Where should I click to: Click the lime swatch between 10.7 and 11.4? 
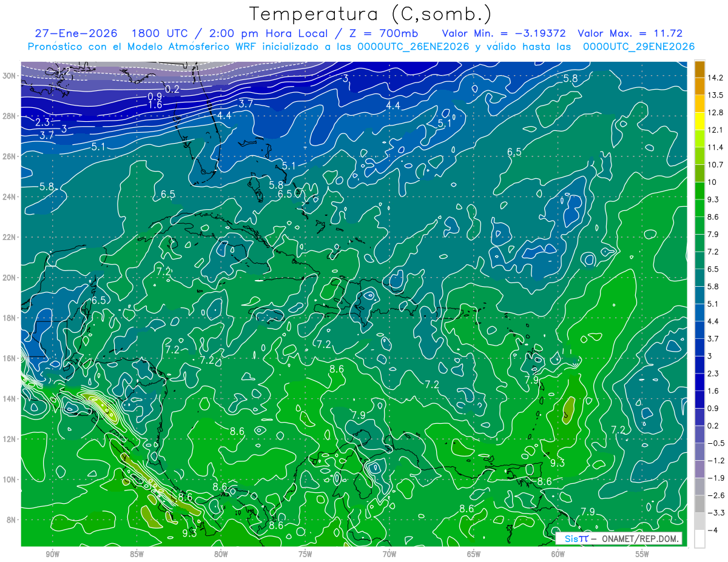(x=699, y=156)
